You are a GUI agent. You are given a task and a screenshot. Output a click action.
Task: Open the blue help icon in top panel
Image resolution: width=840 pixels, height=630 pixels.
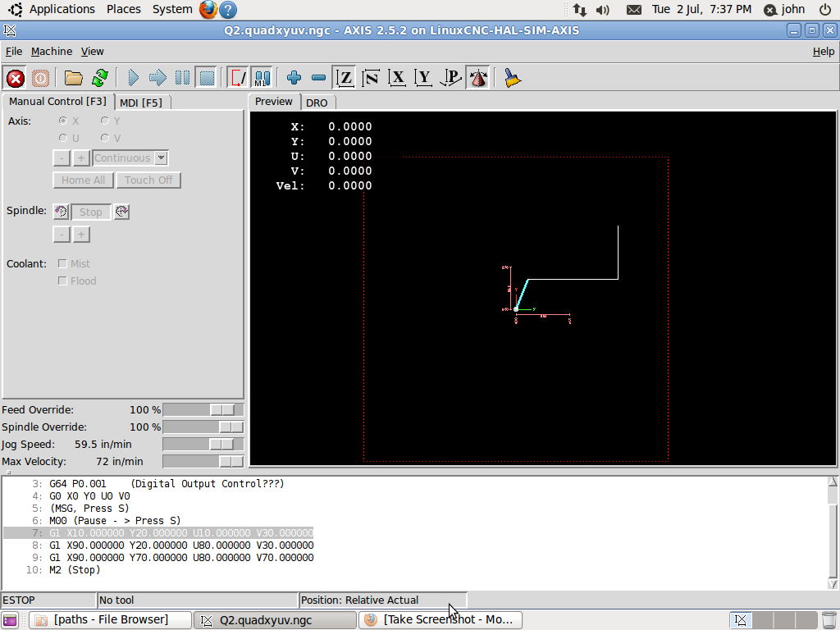click(x=228, y=10)
